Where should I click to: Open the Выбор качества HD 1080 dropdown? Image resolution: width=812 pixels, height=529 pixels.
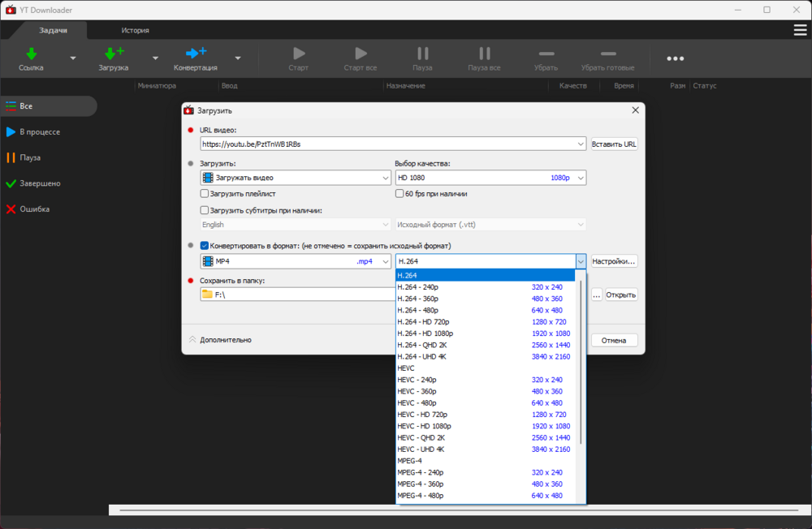(490, 178)
